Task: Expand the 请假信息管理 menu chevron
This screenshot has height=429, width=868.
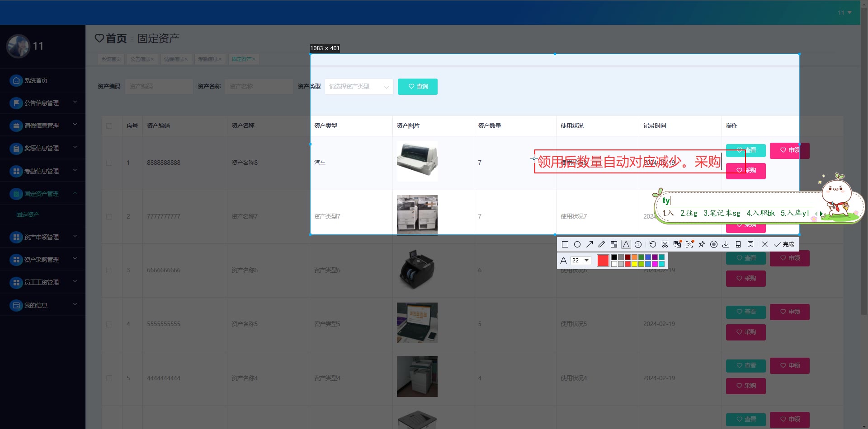Action: (x=75, y=125)
